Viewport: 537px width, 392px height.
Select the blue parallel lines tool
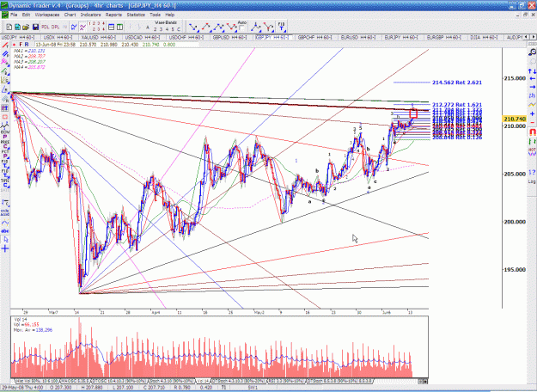pos(5,54)
